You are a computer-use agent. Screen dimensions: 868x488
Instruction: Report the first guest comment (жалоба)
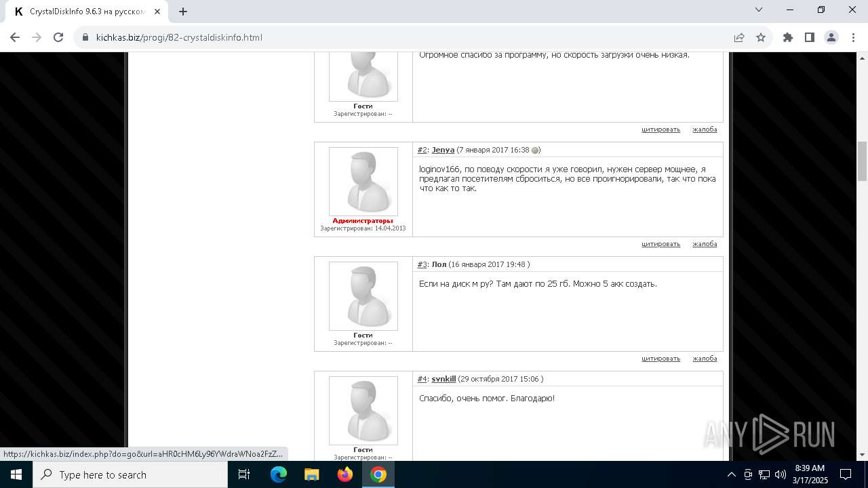[x=705, y=129]
